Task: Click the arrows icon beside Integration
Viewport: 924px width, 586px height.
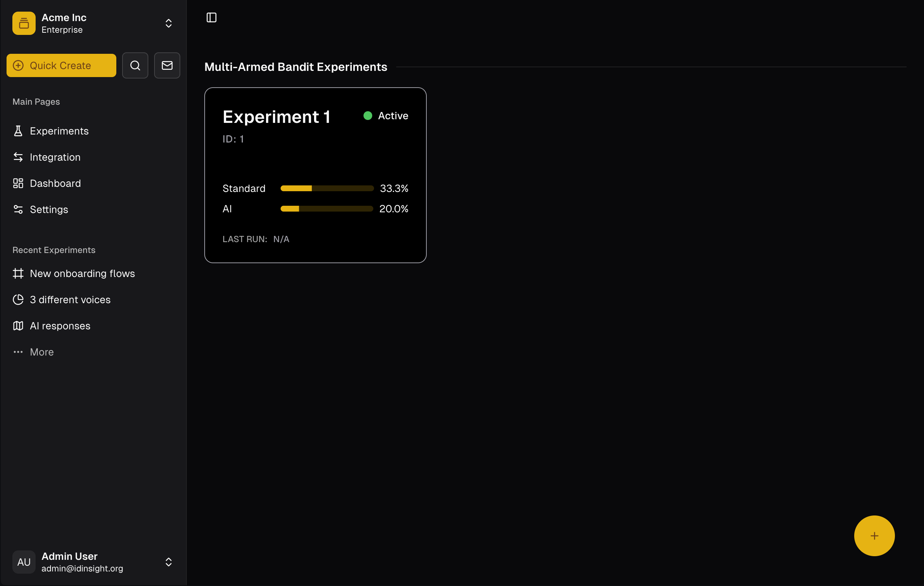Action: pos(18,157)
